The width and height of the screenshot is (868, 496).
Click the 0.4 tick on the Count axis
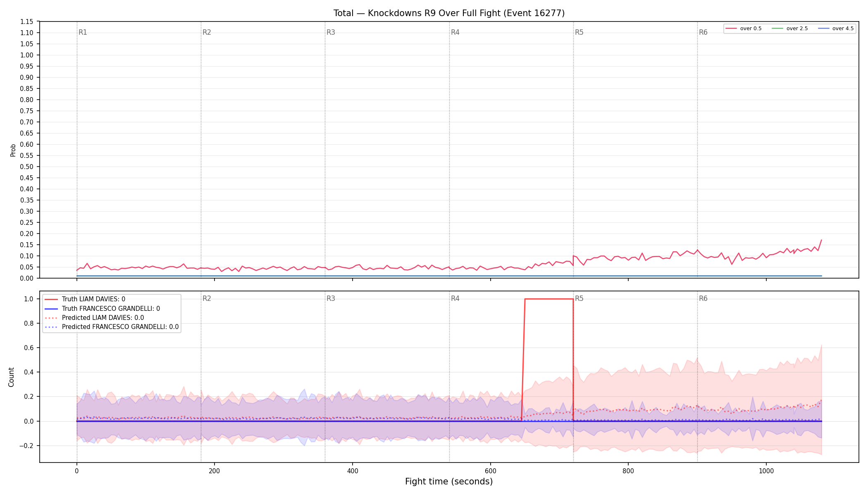coord(29,372)
